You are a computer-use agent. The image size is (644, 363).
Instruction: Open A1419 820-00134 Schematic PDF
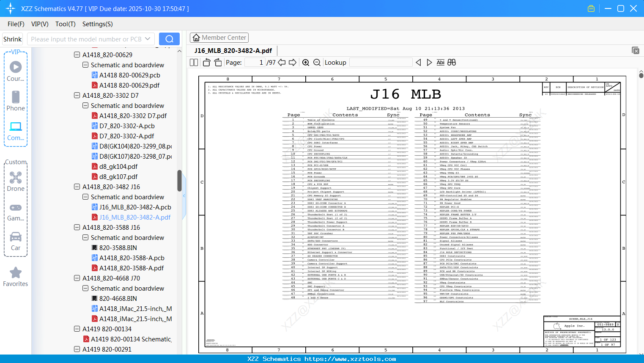click(127, 339)
